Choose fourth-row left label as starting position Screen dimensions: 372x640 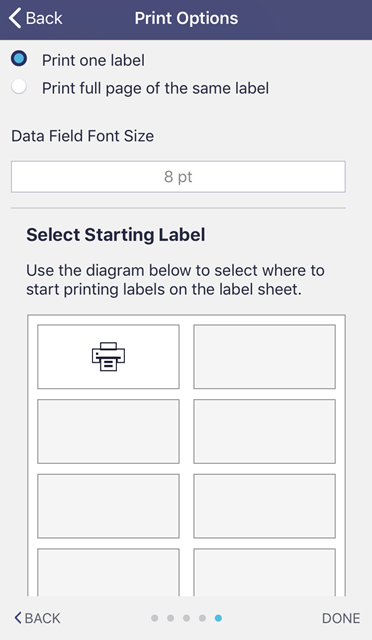(x=108, y=572)
